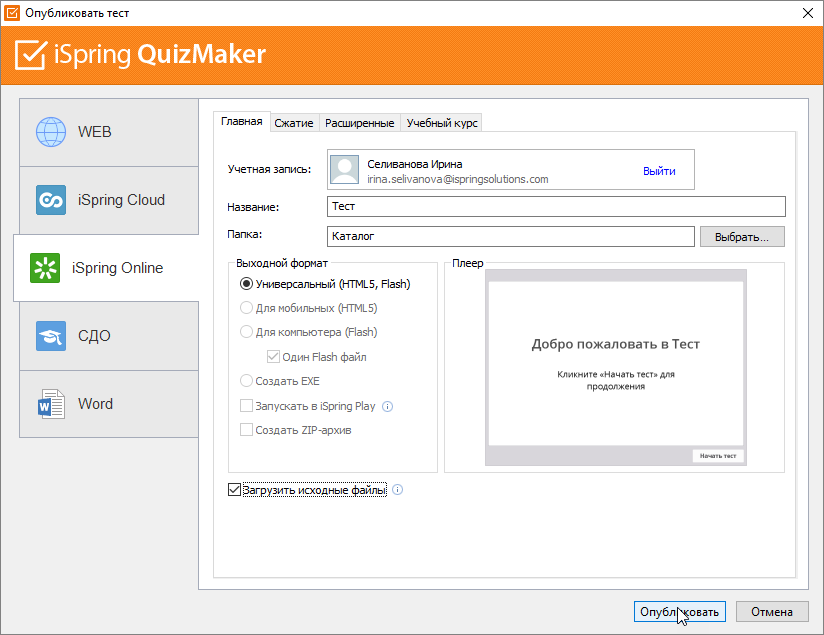Choose Word publishing destination

coord(109,404)
